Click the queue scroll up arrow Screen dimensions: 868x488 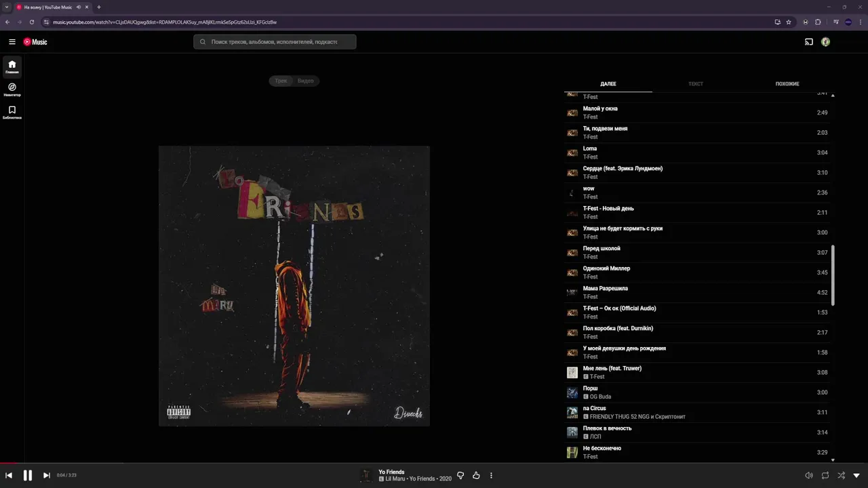coord(833,96)
